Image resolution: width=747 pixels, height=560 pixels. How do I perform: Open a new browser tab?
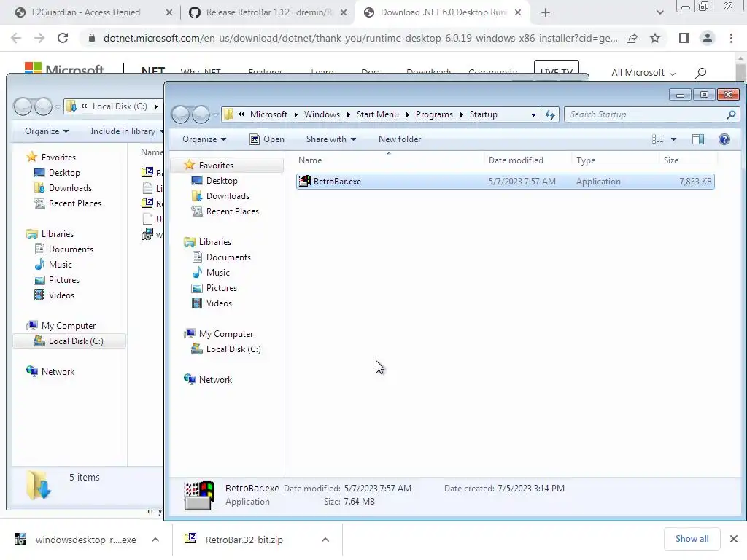[x=546, y=13]
